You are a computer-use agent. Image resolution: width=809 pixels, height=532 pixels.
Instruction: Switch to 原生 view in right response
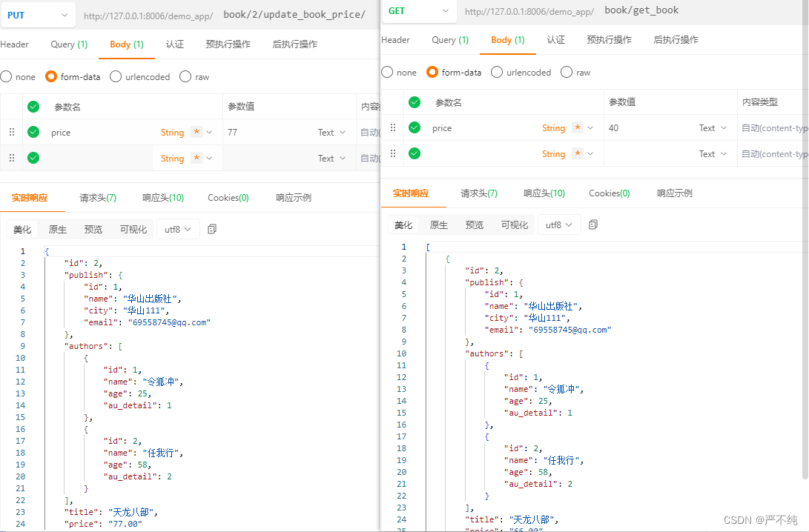[439, 225]
